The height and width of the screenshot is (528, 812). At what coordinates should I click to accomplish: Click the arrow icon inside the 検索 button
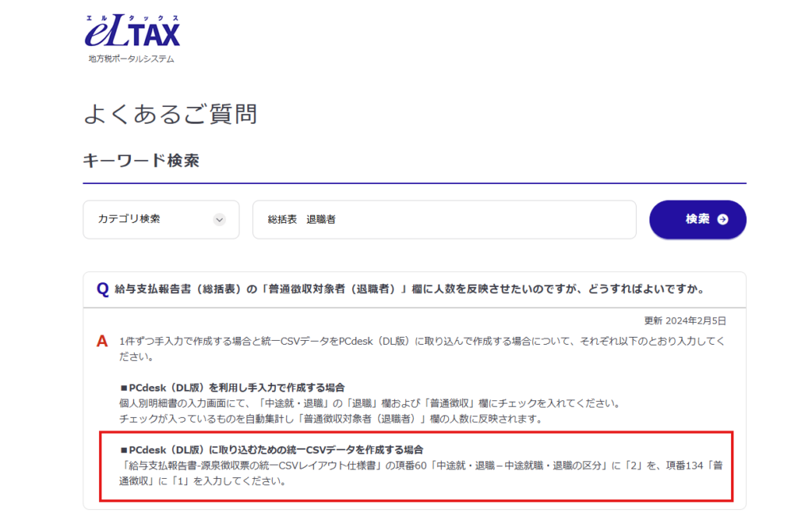722,220
